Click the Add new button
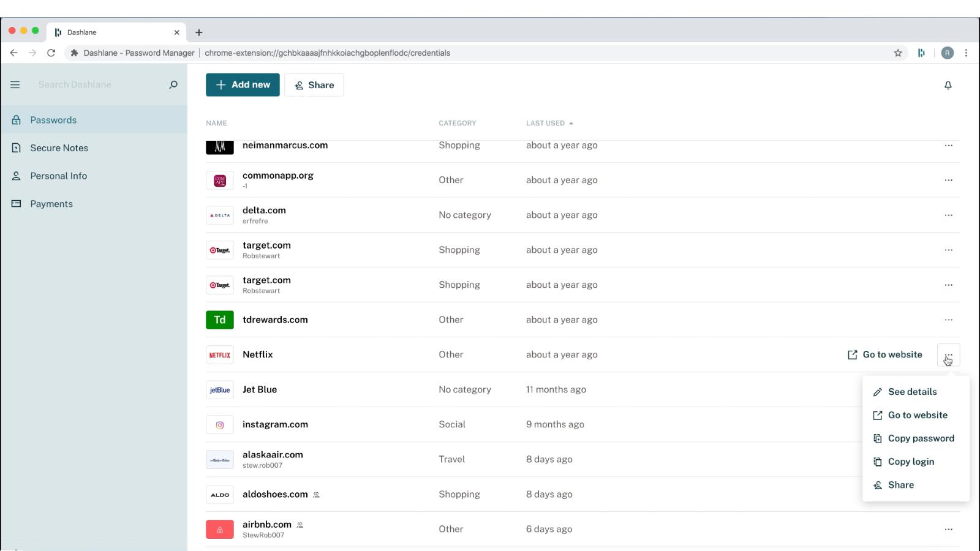This screenshot has width=980, height=551. (243, 85)
